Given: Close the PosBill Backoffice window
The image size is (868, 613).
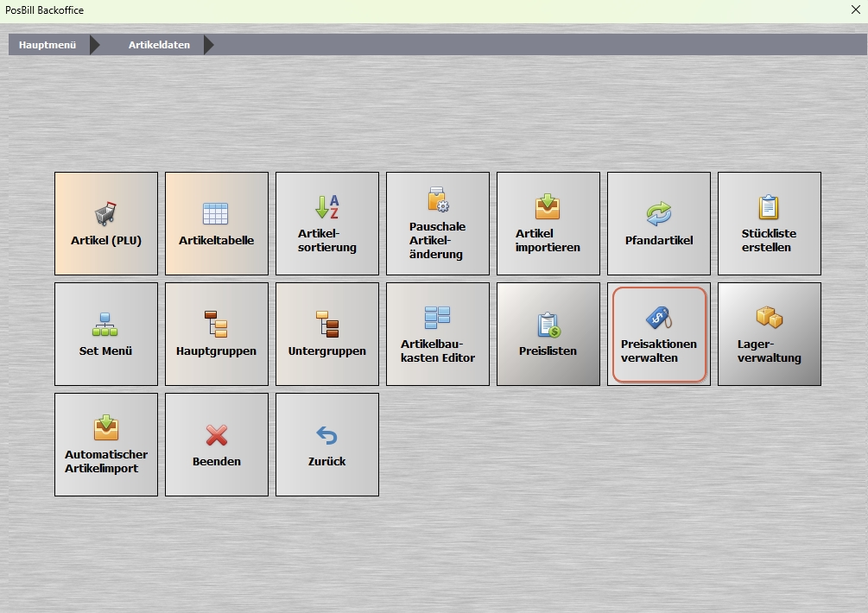Looking at the screenshot, I should [x=855, y=10].
